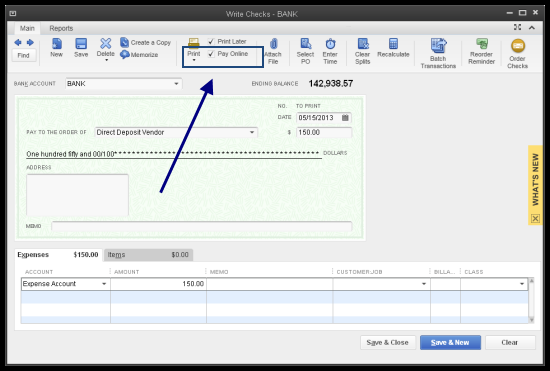
Task: Click the Clear button
Action: [510, 343]
